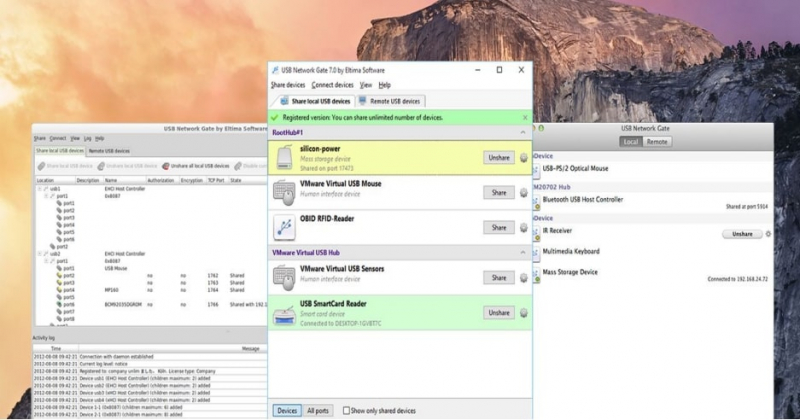Unshare the silicon-power device
The width and height of the screenshot is (800, 420).
[499, 158]
